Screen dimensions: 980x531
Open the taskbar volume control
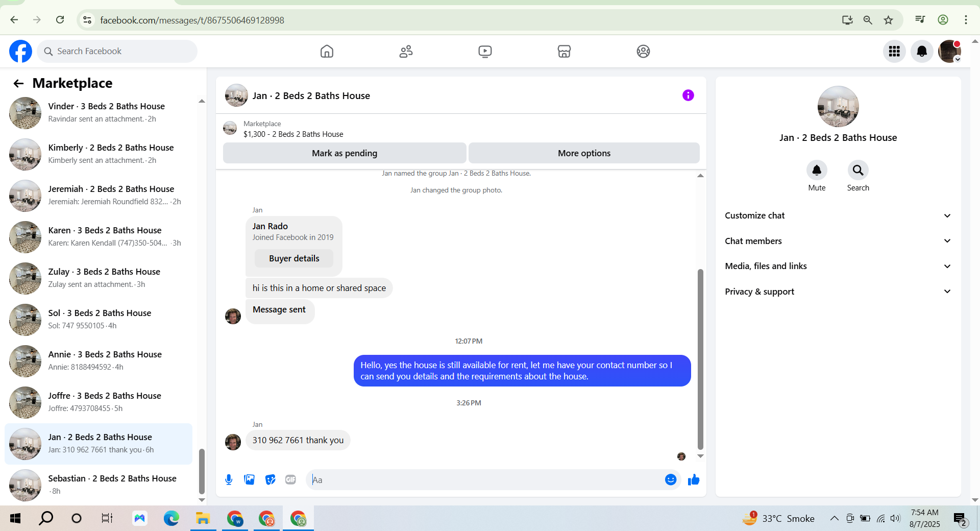[895, 519]
